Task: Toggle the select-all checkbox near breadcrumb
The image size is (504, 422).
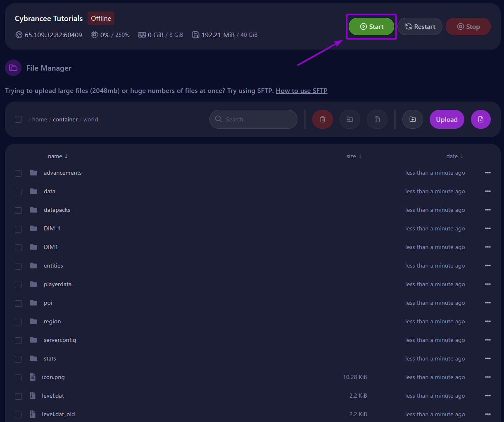Action: click(18, 119)
